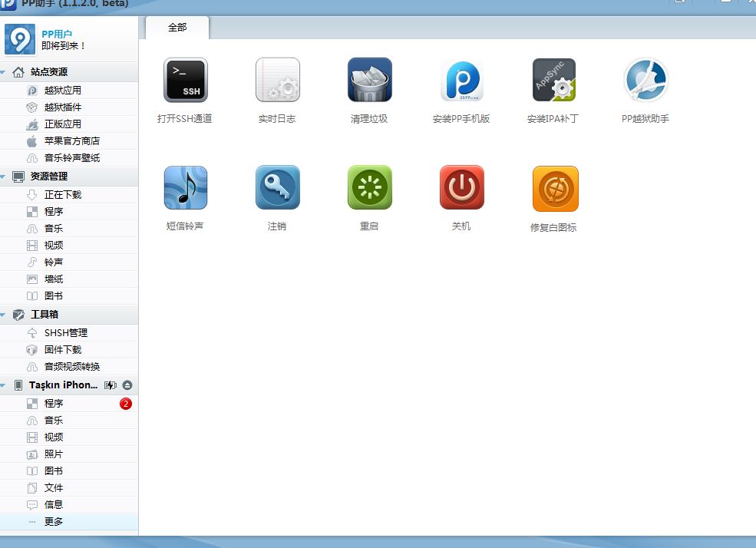Open 音乐铃声壁纸 in the sidebar
Screen dimensions: 756x548
point(69,158)
